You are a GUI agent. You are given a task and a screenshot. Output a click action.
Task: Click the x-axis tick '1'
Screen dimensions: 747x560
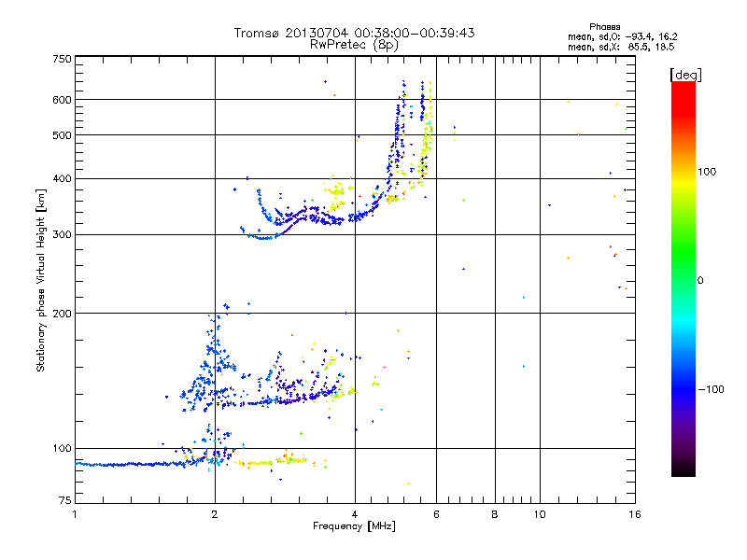coord(75,514)
